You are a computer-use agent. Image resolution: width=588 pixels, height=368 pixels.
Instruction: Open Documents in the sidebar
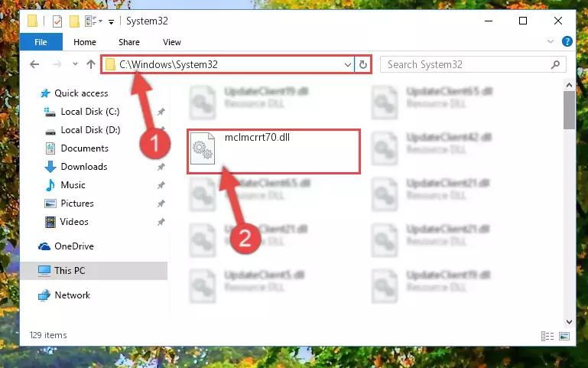coord(84,148)
